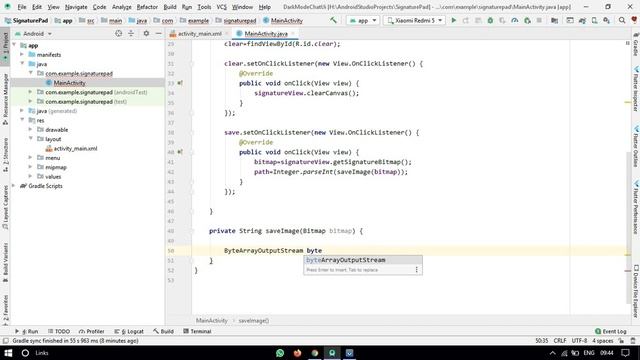The height and width of the screenshot is (360, 640).
Task: Open the Navigate menu
Action: coord(76,7)
